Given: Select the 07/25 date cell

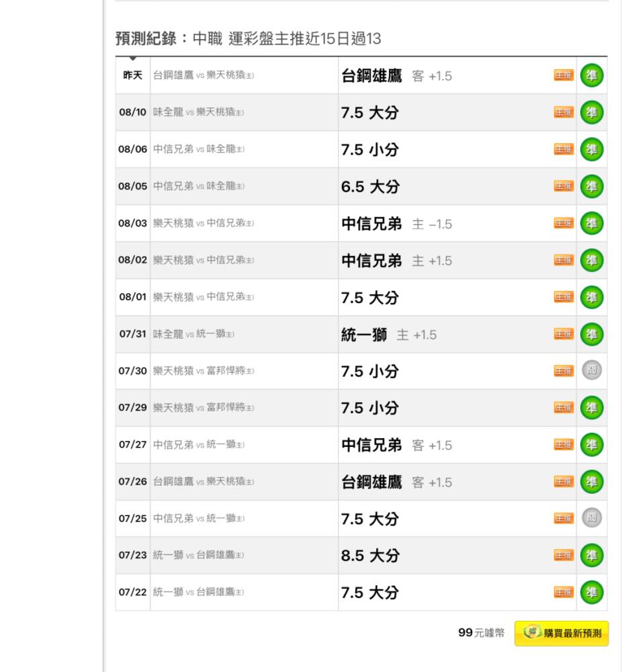Looking at the screenshot, I should tap(133, 519).
